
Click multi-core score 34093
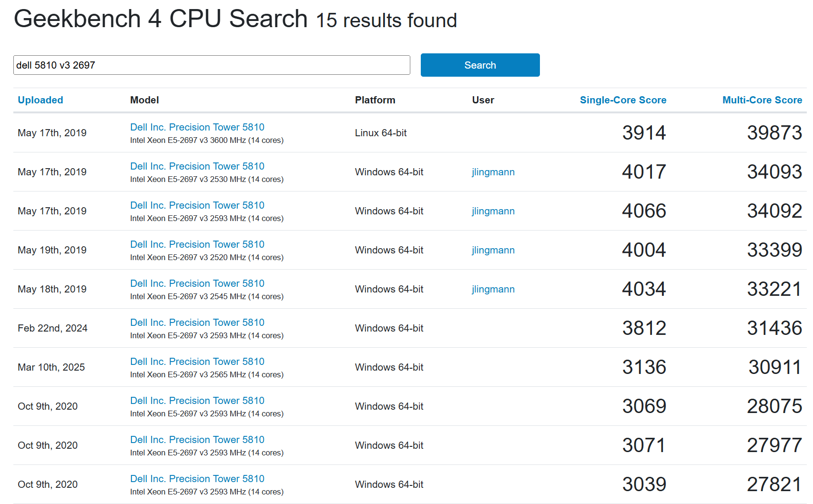click(x=774, y=172)
